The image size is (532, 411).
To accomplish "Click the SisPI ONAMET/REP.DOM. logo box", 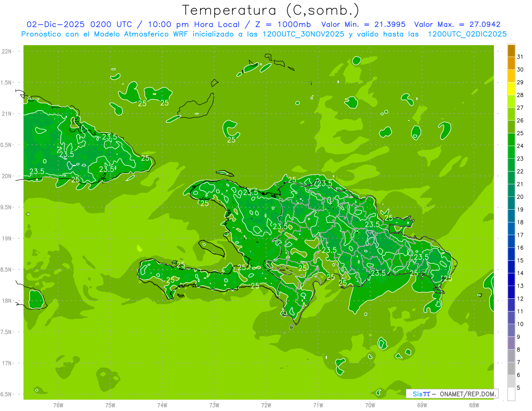I will pos(452,394).
